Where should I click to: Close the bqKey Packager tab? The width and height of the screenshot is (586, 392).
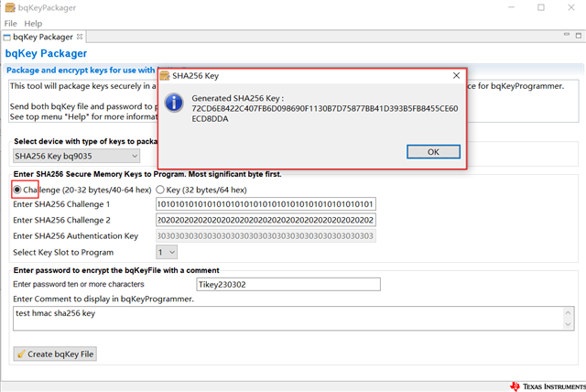pos(80,37)
